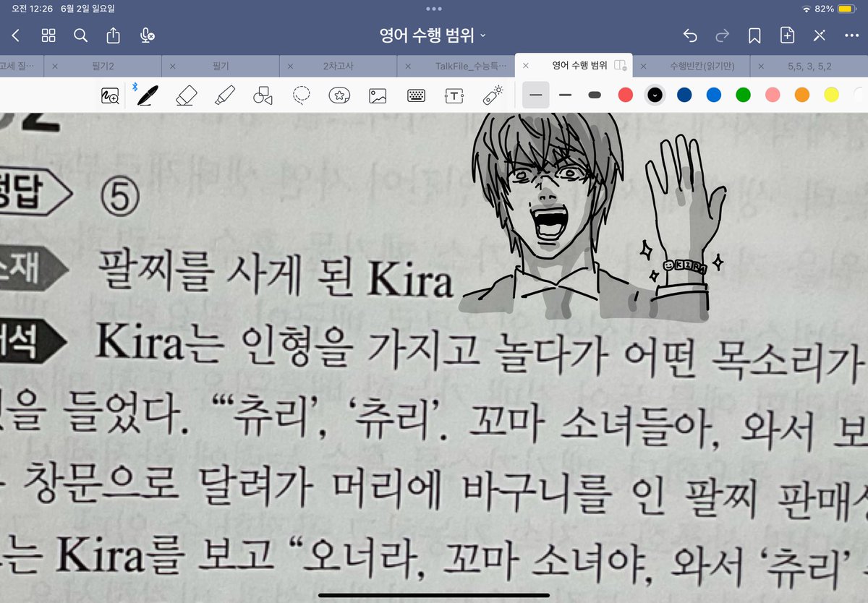This screenshot has width=868, height=603.
Task: Bookmark the current page
Action: pyautogui.click(x=754, y=35)
